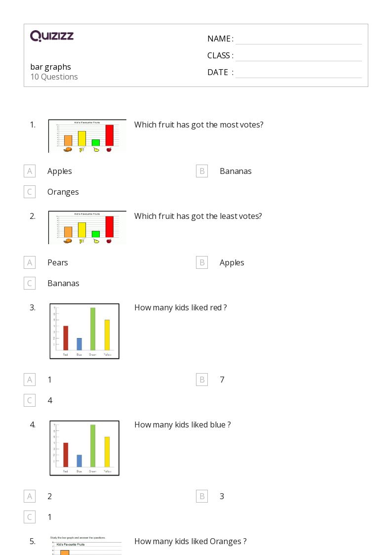Click the tall red bar in question 1 graph
Image resolution: width=392 pixels, height=555 pixels.
(x=110, y=135)
